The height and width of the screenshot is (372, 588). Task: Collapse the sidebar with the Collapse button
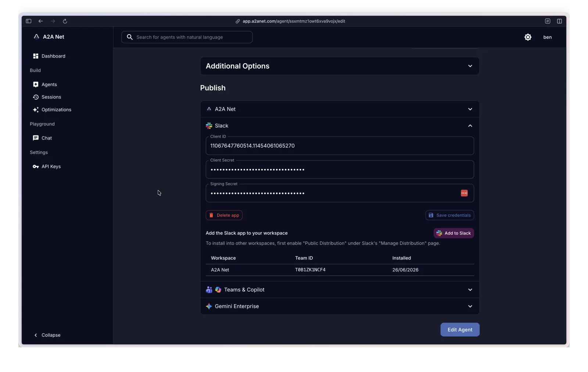tap(47, 335)
